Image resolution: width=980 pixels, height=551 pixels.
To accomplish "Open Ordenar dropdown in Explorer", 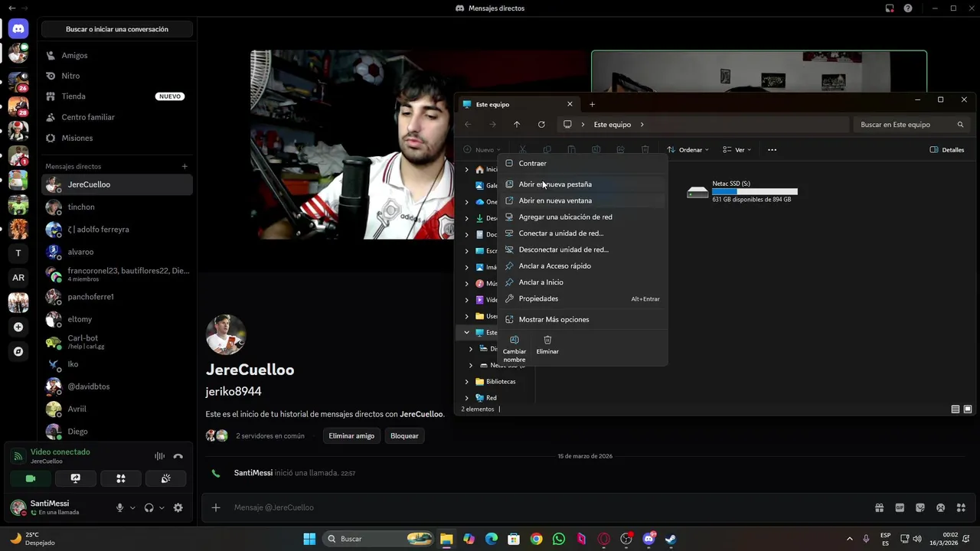I will tap(688, 150).
